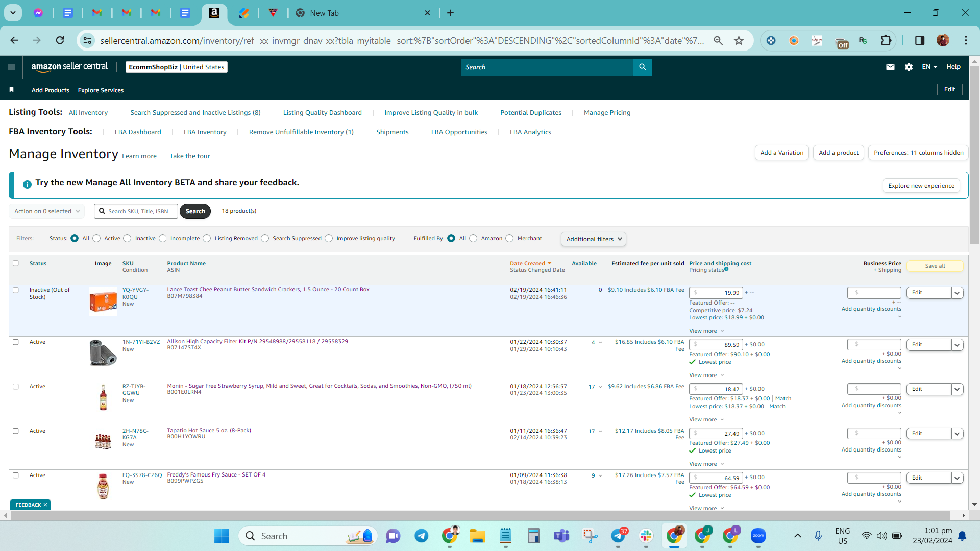Click the price field showing 89.59
Viewport: 980px width, 551px height.
pos(716,345)
